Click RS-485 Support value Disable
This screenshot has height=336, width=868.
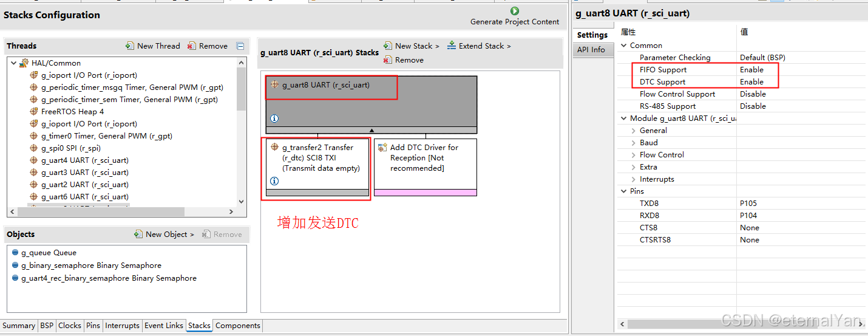click(x=753, y=106)
